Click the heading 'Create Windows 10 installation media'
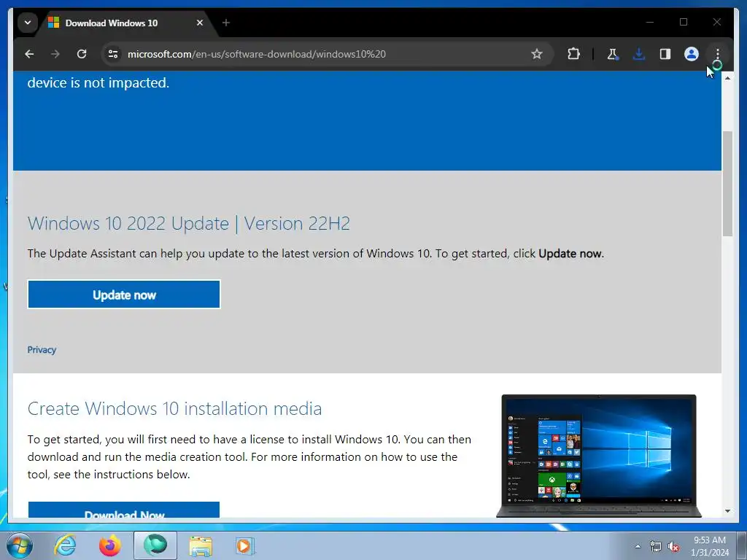Screen dimensions: 747x560 (174, 408)
